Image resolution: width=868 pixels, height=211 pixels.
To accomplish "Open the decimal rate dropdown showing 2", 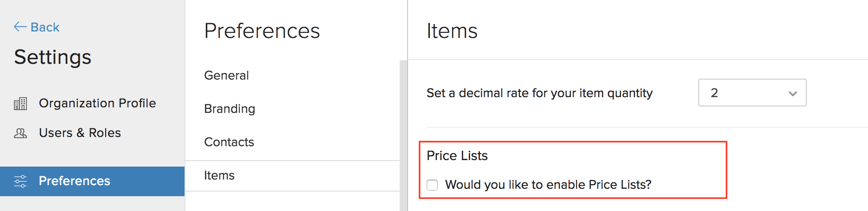I will pyautogui.click(x=752, y=93).
